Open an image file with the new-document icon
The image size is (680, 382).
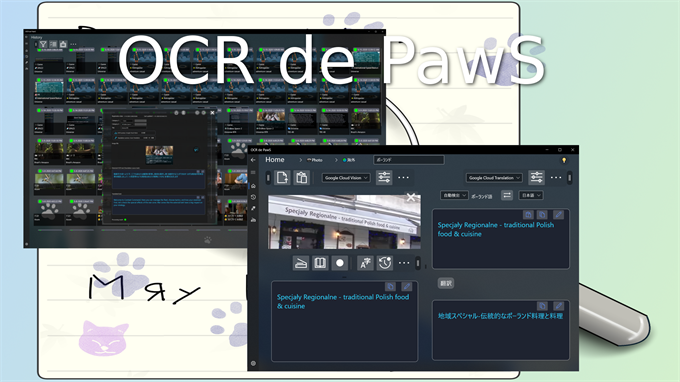pos(282,178)
